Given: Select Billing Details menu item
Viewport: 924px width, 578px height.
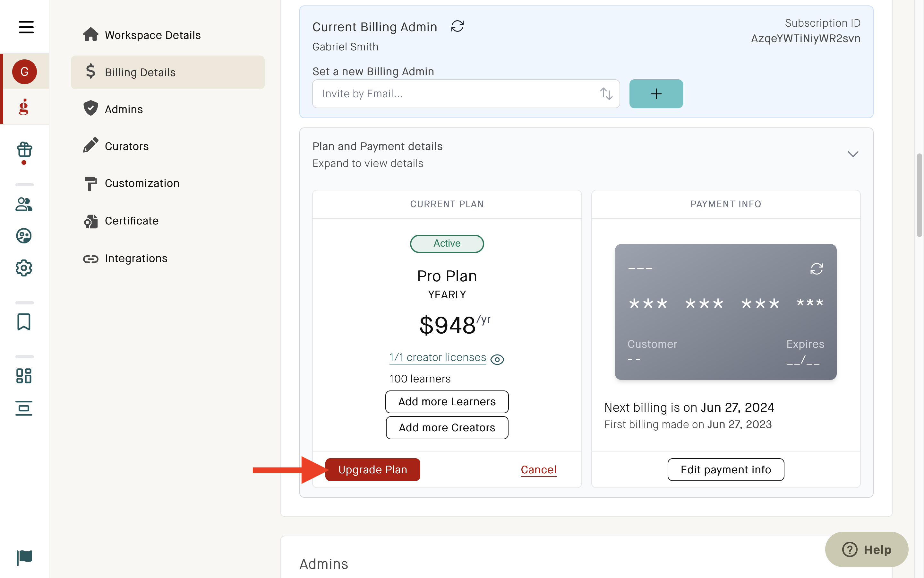Looking at the screenshot, I should (167, 72).
